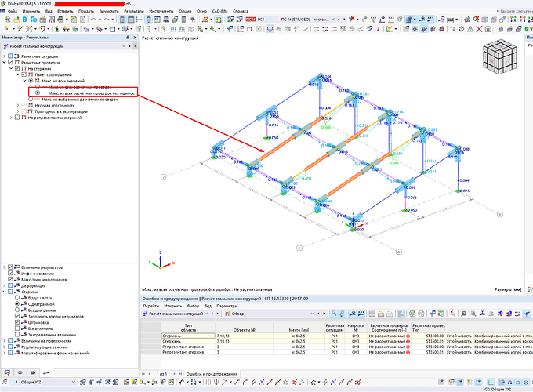Viewport: 533px width, 392px height.
Task: Click the Save floppy disk icon
Action: tap(52, 20)
